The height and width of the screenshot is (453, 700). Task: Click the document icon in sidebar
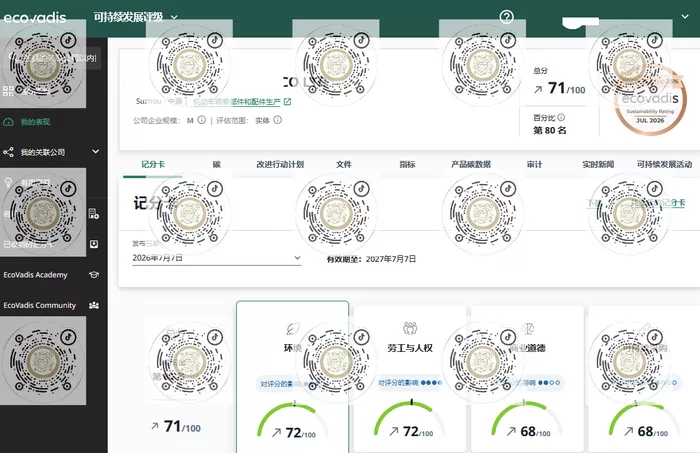coord(94,214)
